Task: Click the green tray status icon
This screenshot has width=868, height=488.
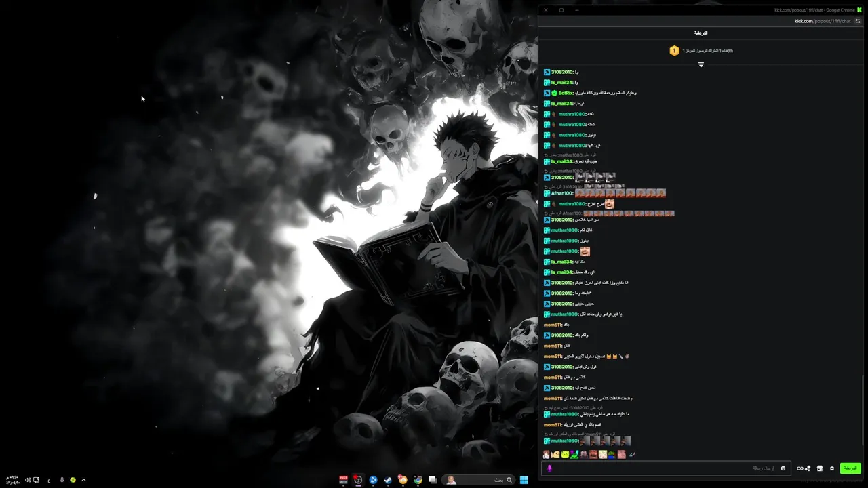Action: coord(73,480)
